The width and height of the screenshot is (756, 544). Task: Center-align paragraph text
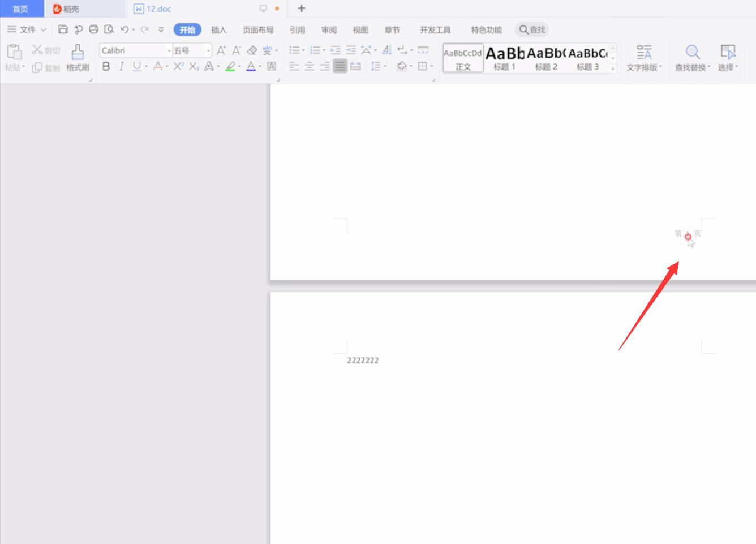pos(309,66)
